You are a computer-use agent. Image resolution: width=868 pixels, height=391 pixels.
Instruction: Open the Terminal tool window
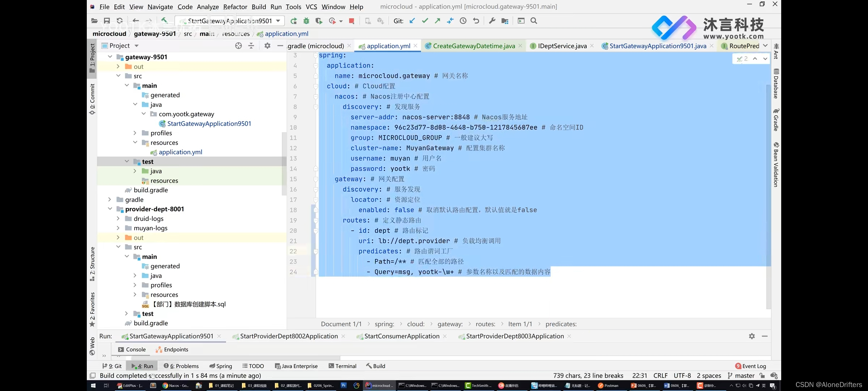click(342, 366)
